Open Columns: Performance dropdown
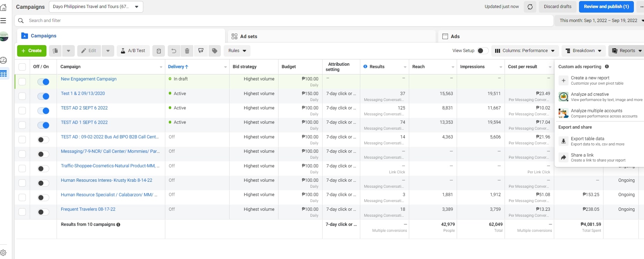The image size is (644, 259). (x=525, y=51)
